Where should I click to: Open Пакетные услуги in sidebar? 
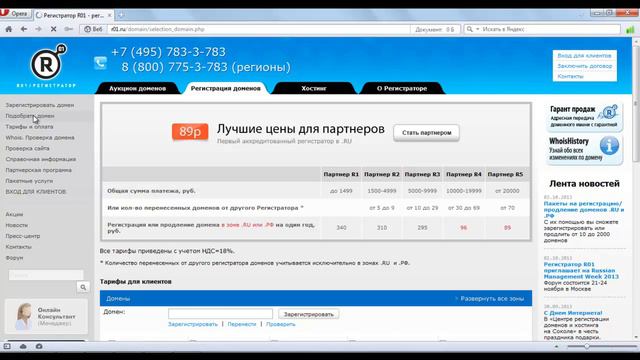click(x=29, y=181)
